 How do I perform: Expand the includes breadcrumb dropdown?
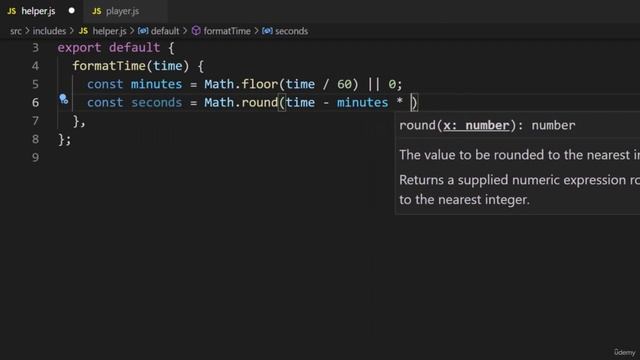(x=49, y=31)
